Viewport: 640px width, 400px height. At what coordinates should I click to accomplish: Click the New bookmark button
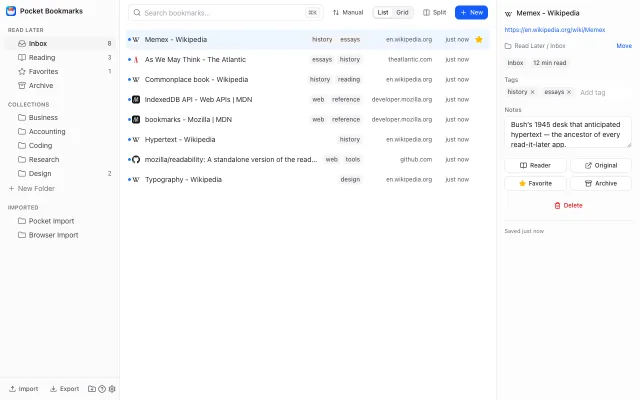471,13
